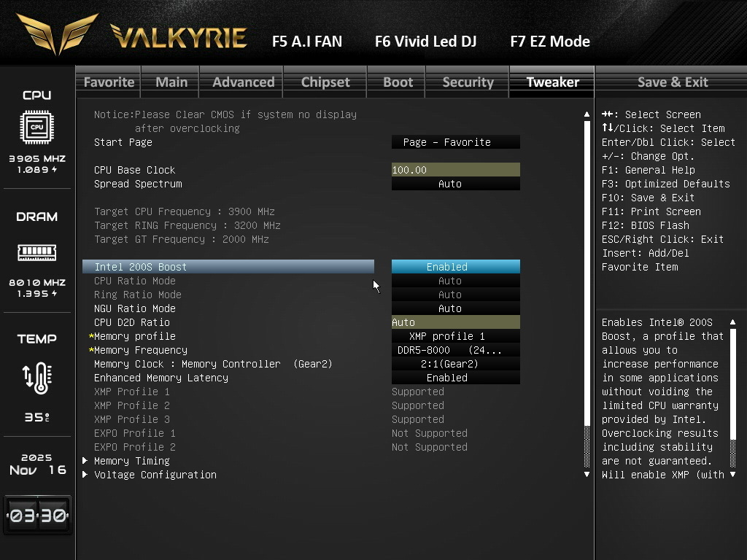Open Start Page dropdown showing Page - Favorite
Viewport: 747px width, 560px height.
point(455,142)
